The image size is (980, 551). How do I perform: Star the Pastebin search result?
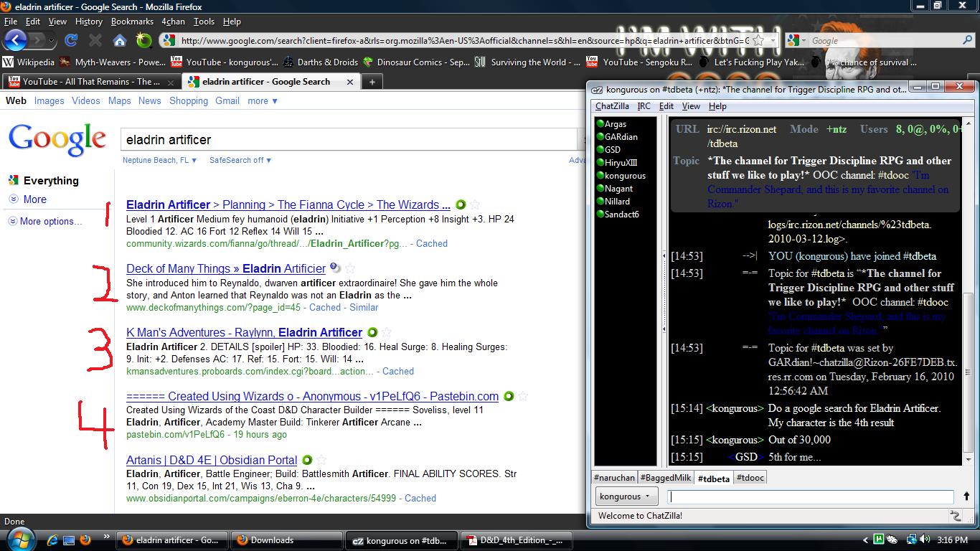(x=523, y=396)
